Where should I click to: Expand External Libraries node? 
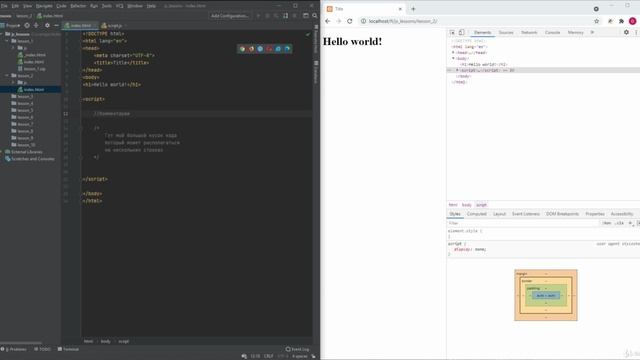pos(2,152)
